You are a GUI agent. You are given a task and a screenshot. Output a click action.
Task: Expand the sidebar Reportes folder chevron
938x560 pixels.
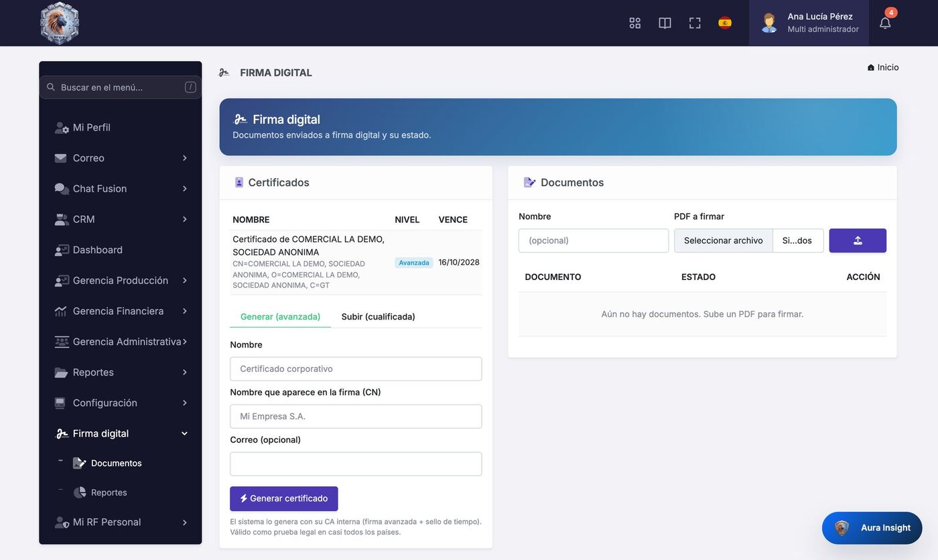tap(184, 372)
